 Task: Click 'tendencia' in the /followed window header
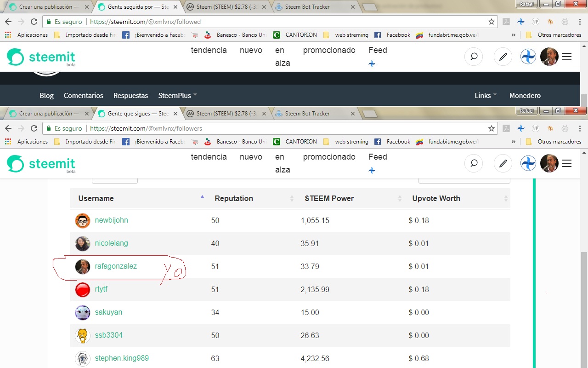(x=209, y=50)
